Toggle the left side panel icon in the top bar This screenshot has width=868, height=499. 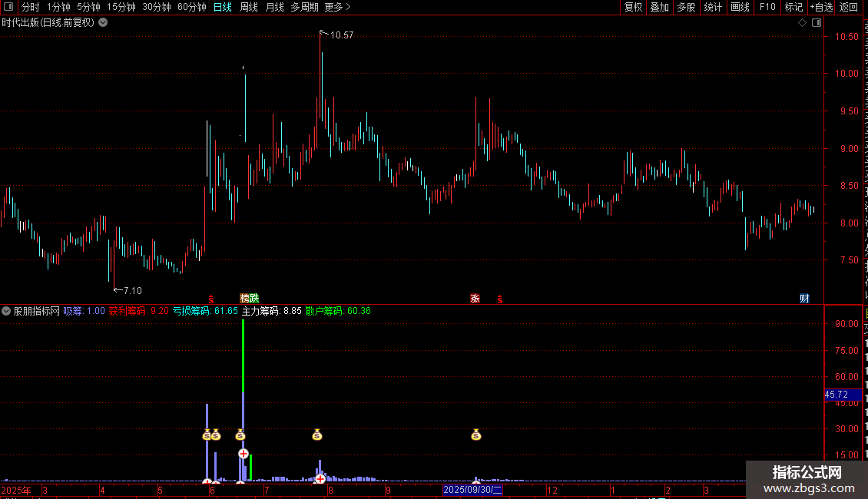tap(8, 7)
